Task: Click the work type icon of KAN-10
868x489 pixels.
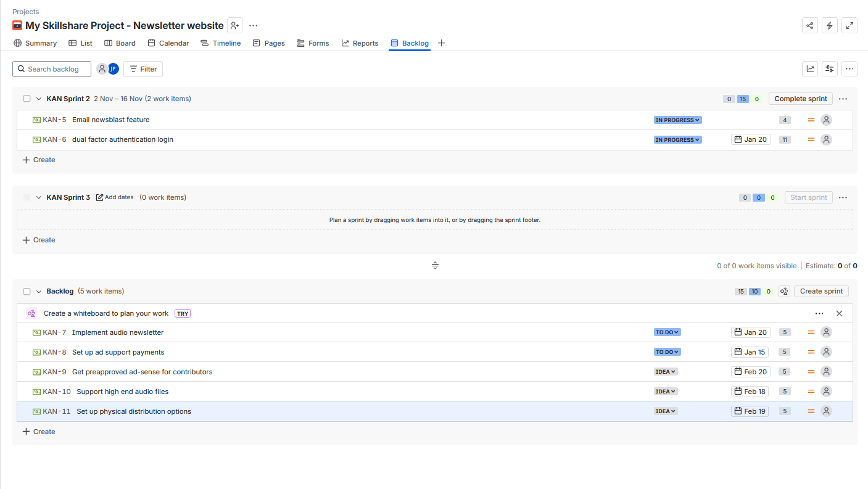Action: (36, 392)
